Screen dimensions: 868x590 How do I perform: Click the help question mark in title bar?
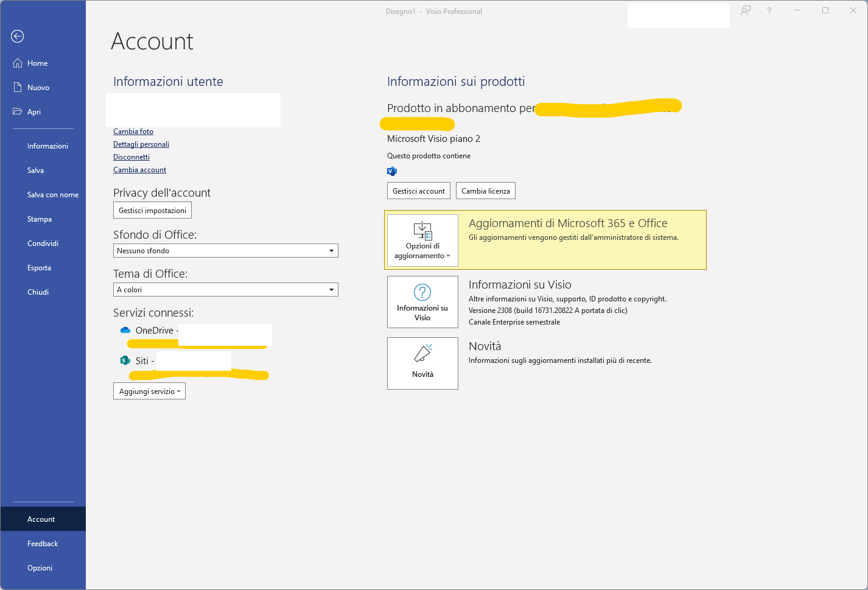click(769, 11)
